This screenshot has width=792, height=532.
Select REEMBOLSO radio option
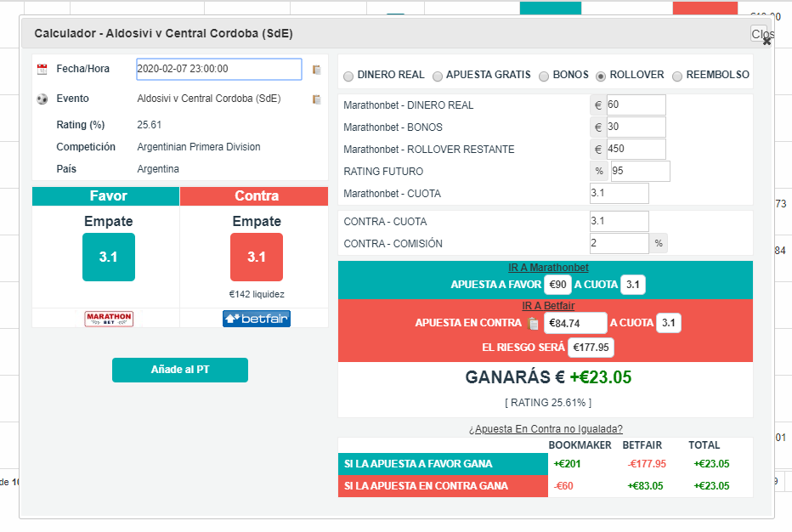[x=676, y=76]
